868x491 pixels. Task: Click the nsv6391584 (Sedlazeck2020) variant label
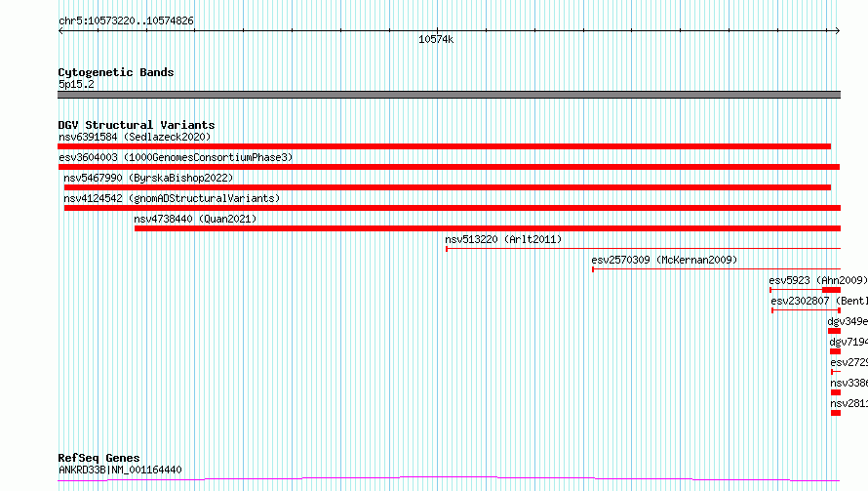[x=135, y=137]
